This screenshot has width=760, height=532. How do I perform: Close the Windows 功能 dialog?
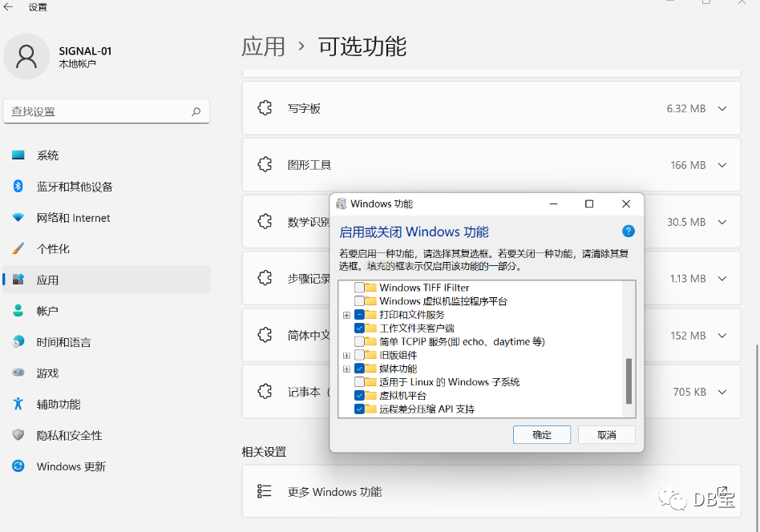click(626, 204)
